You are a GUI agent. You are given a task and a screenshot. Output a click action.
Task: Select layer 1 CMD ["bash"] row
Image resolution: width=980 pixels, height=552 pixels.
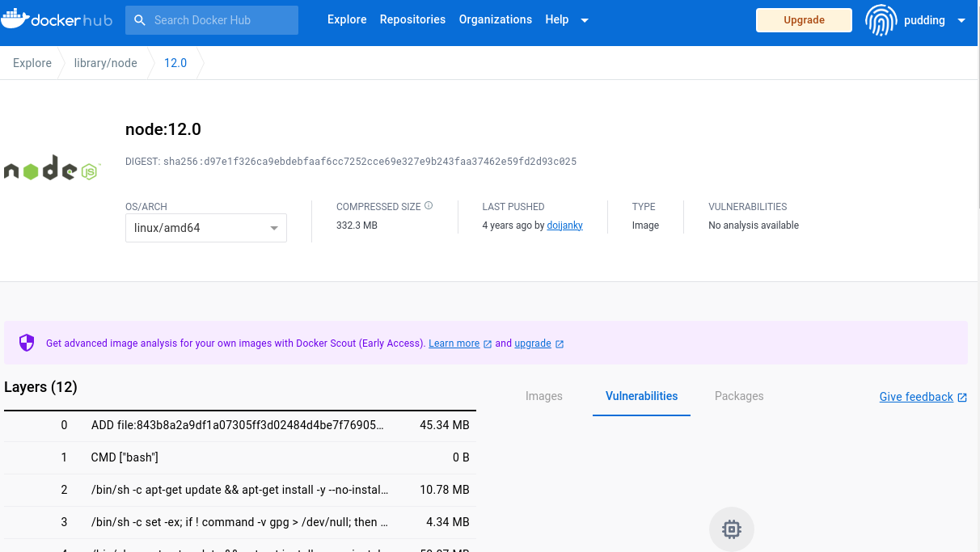[x=240, y=457]
